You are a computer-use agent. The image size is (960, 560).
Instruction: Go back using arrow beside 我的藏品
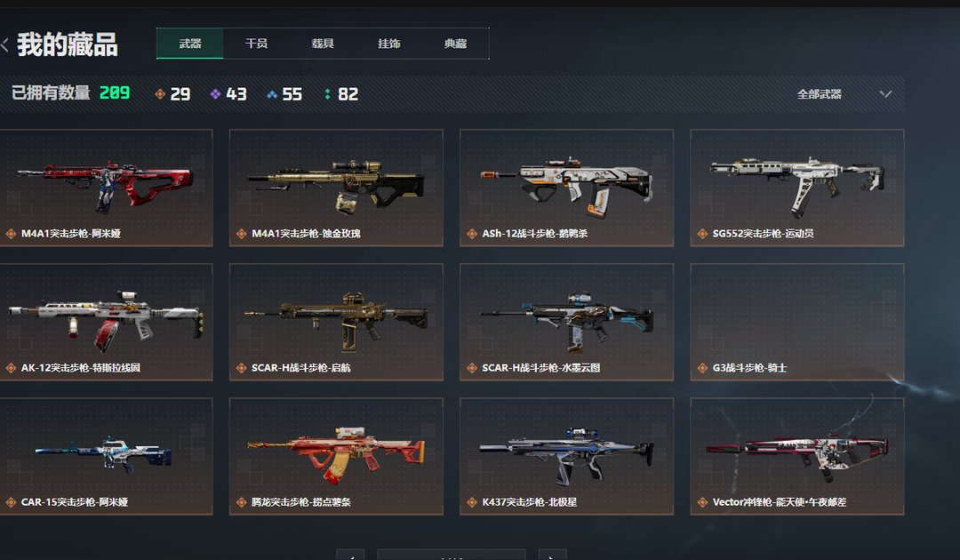click(5, 44)
